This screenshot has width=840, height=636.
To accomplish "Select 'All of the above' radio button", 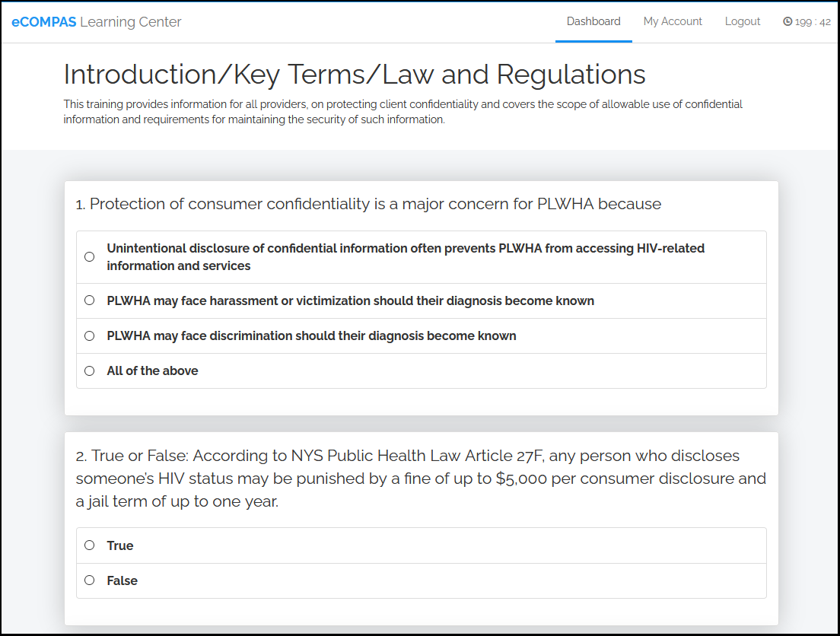I will point(90,370).
